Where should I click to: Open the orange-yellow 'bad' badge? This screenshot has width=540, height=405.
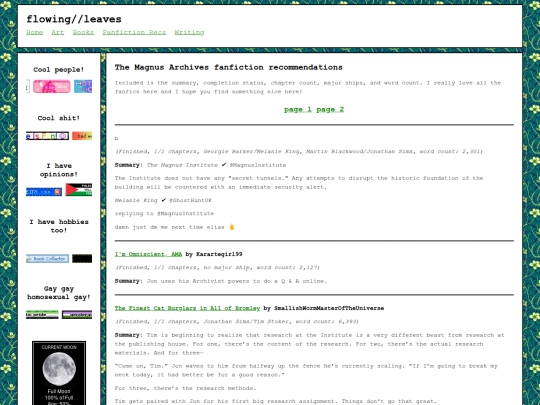click(x=82, y=136)
